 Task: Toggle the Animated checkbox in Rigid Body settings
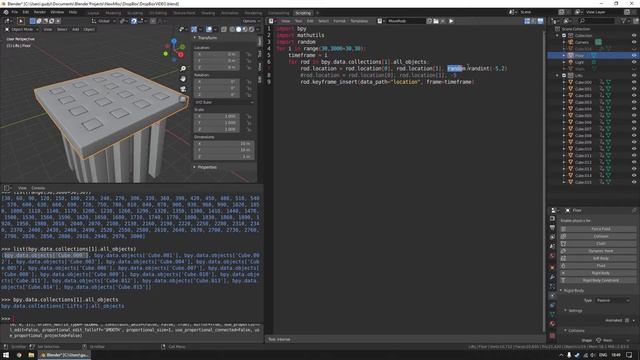(627, 320)
